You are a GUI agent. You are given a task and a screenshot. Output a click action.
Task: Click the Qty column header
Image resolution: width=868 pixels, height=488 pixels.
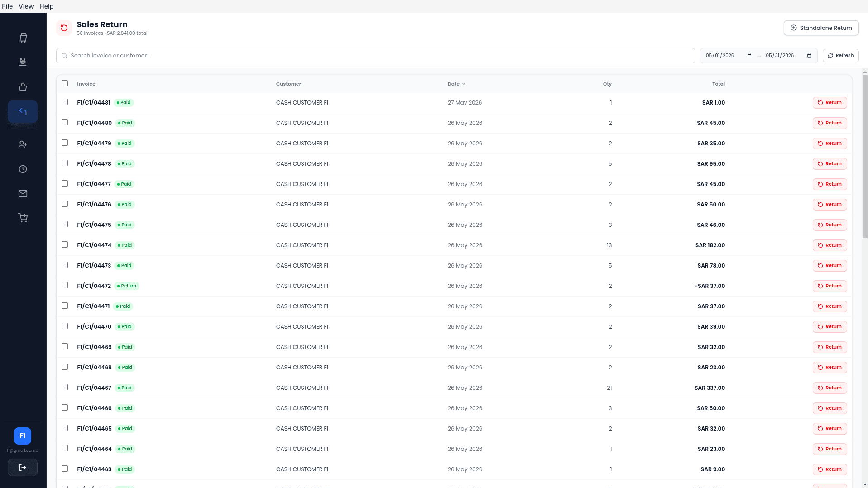click(x=607, y=84)
